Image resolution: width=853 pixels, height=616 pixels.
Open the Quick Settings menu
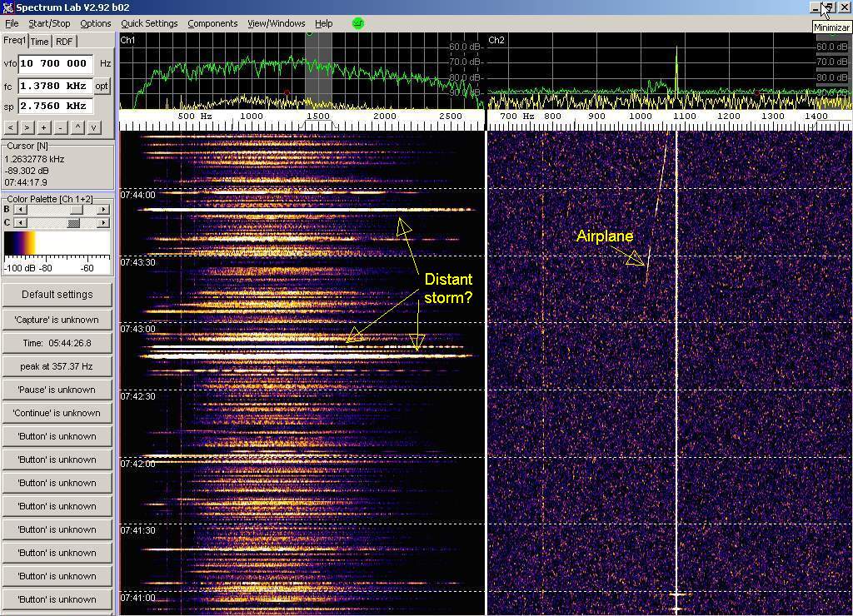click(149, 23)
